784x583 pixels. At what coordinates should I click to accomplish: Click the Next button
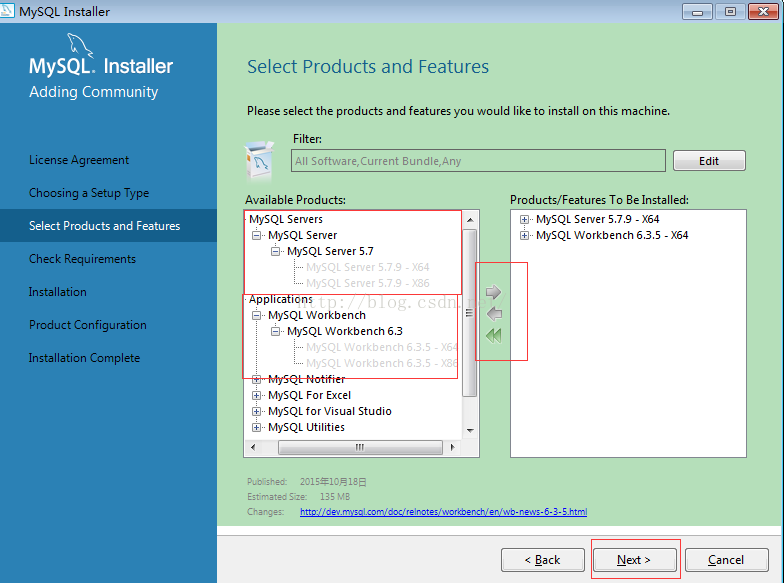(x=634, y=560)
